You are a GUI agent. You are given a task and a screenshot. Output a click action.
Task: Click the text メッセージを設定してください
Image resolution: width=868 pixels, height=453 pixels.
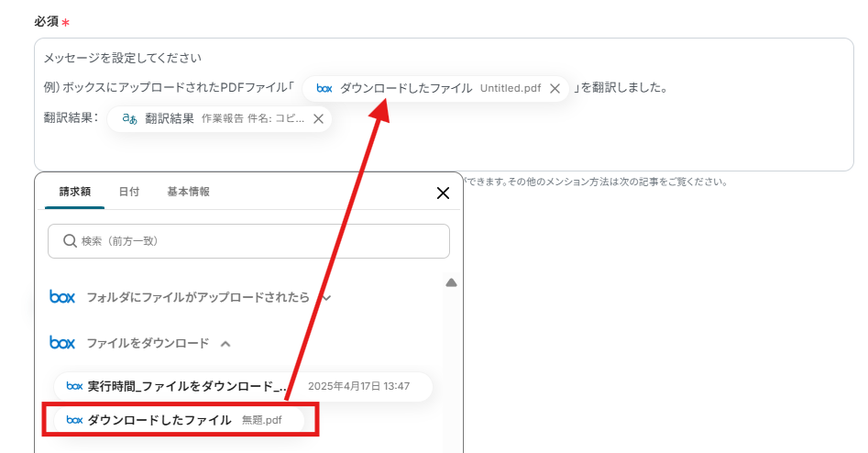(x=122, y=58)
